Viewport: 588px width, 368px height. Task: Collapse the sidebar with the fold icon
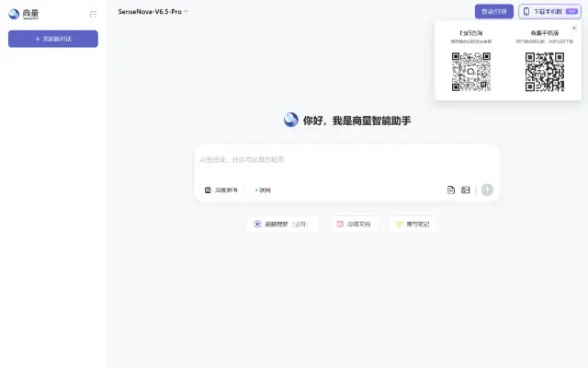coord(93,15)
